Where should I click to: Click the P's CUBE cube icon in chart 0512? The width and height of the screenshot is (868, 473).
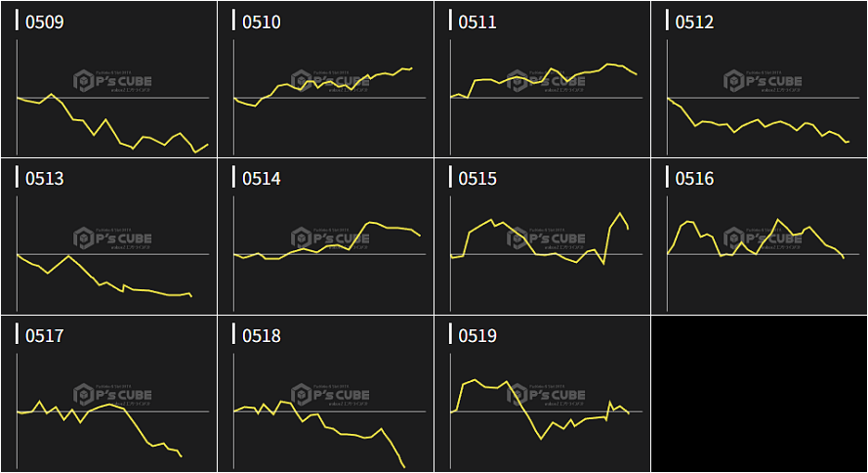[x=734, y=80]
